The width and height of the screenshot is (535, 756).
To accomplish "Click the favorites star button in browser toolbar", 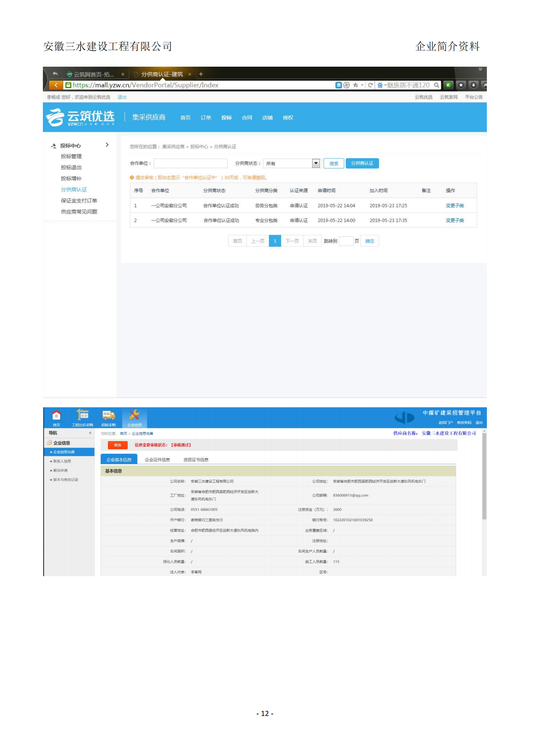I will click(461, 85).
